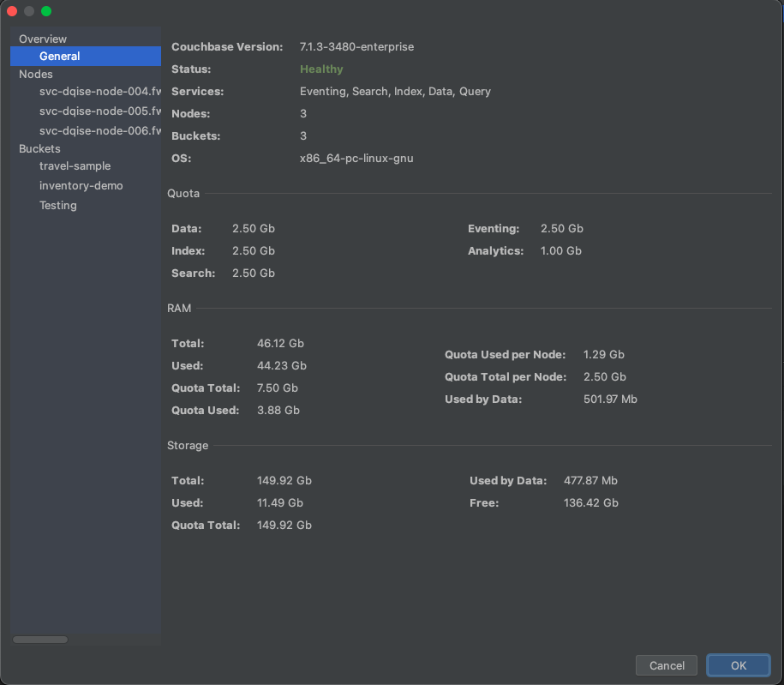784x685 pixels.
Task: Open the travel-sample bucket
Action: tap(75, 165)
